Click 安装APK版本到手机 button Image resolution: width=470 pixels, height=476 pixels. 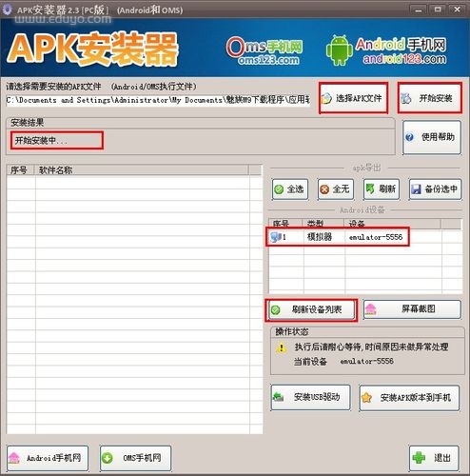tap(409, 398)
